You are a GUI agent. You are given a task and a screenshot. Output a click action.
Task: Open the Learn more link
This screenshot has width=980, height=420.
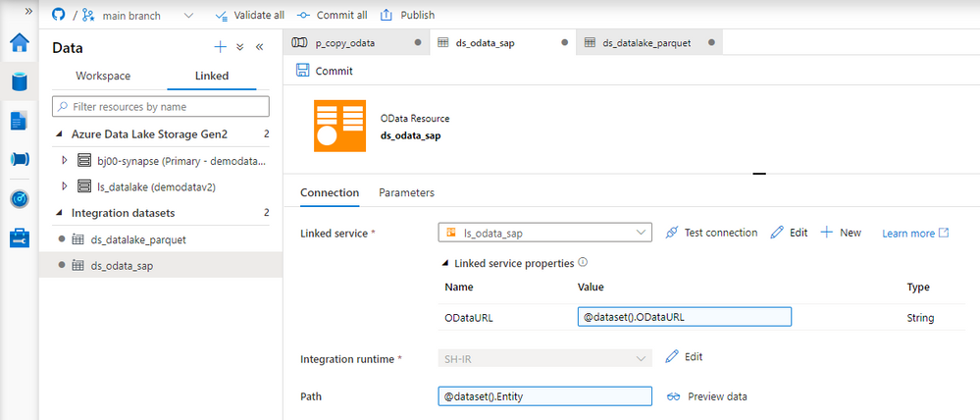coord(915,234)
